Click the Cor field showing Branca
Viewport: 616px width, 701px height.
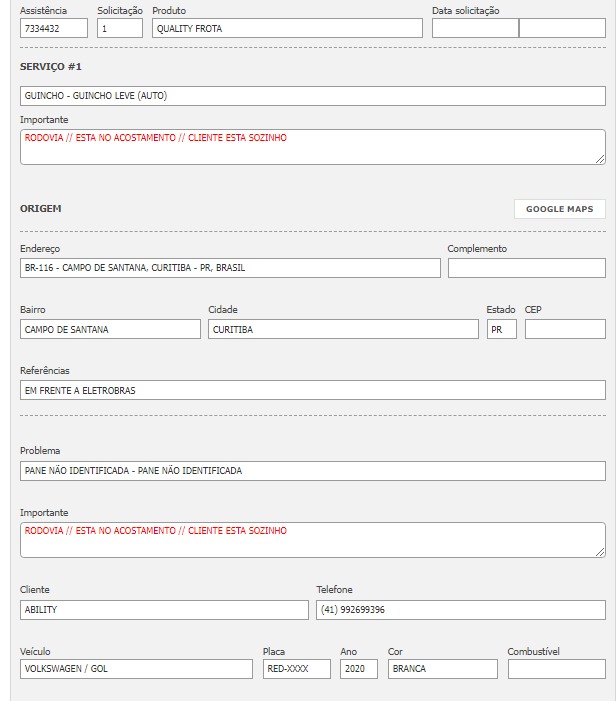(442, 669)
